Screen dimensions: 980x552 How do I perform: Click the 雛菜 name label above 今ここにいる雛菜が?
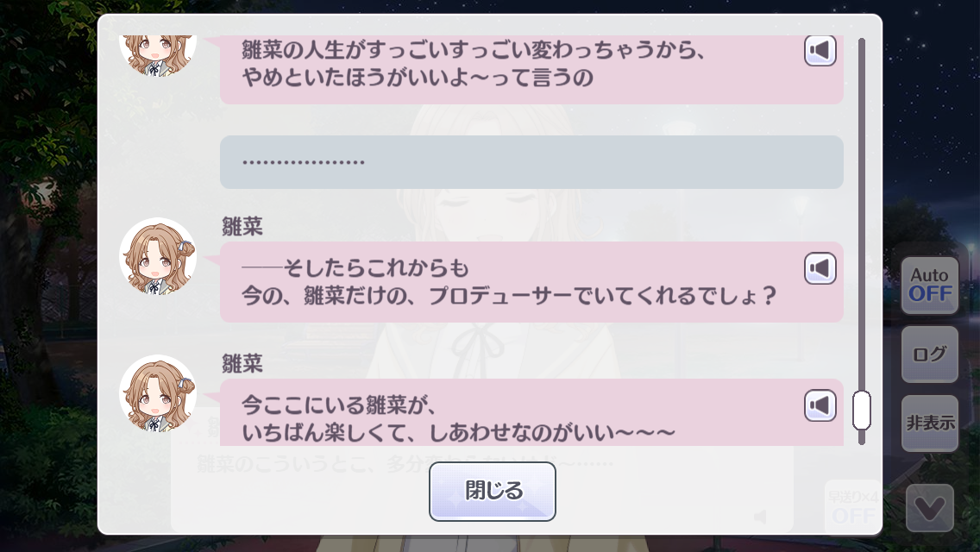(242, 363)
